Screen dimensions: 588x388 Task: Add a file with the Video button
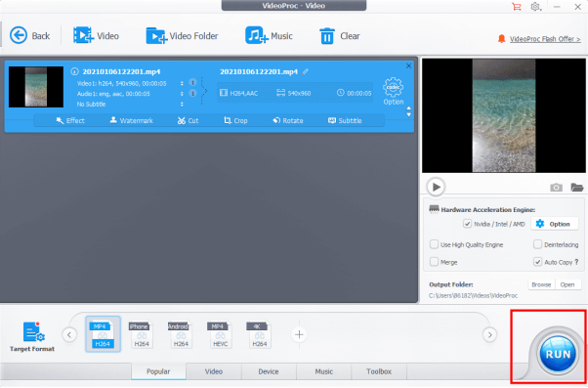(96, 35)
